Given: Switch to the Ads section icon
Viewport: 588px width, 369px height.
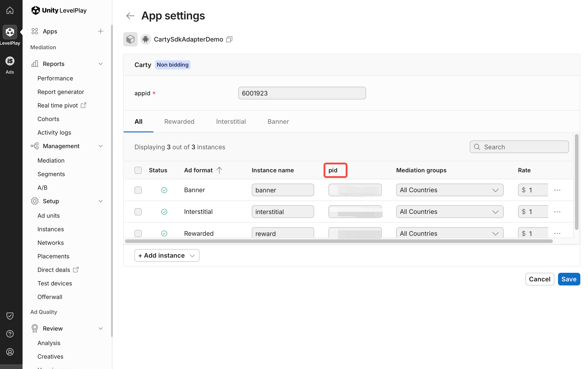Looking at the screenshot, I should (10, 61).
